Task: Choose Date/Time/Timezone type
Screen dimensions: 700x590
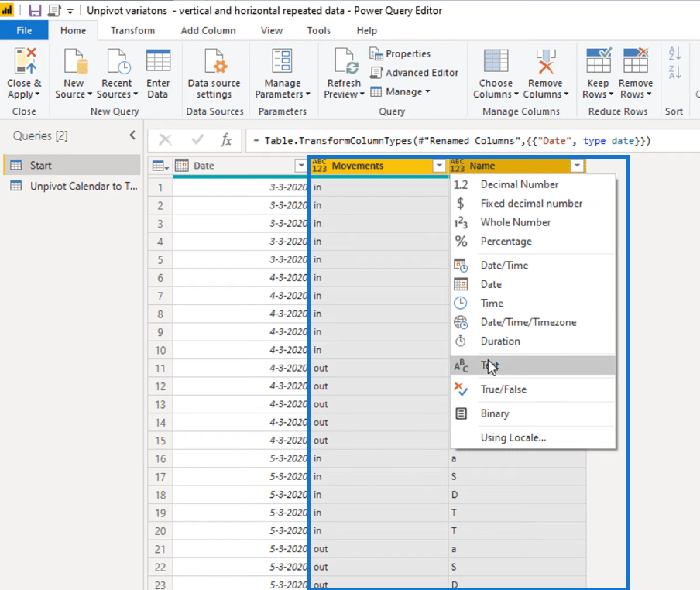Action: pos(533,322)
